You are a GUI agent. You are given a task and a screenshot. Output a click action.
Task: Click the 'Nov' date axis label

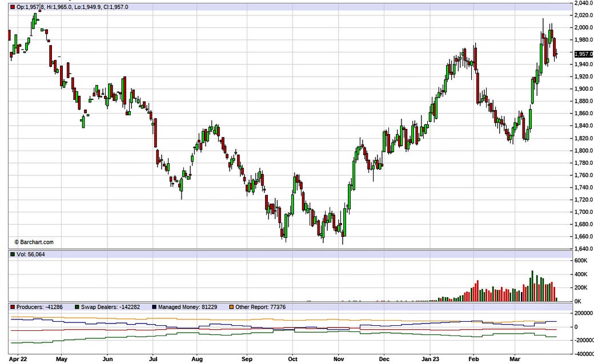tap(339, 359)
